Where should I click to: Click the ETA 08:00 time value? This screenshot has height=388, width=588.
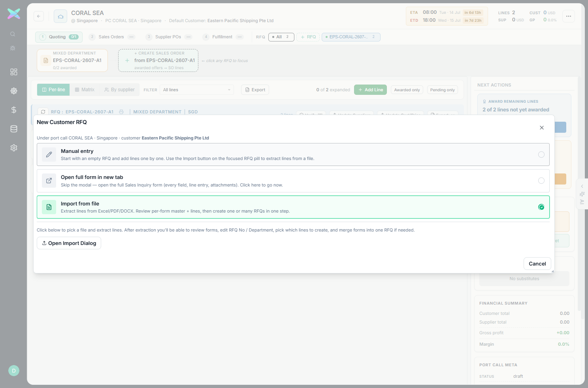(x=430, y=12)
